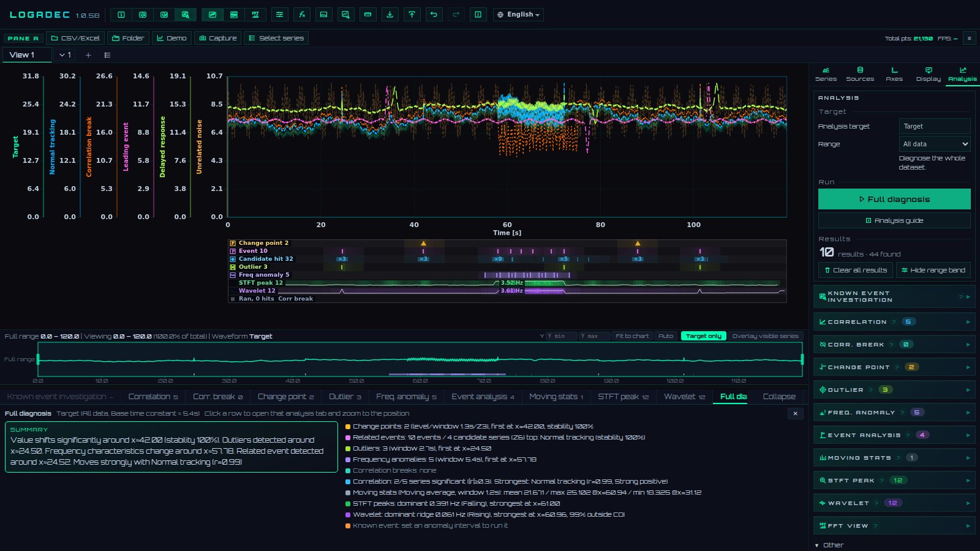980x551 pixels.
Task: Expand the STFT Peak analysis section
Action: click(894, 480)
